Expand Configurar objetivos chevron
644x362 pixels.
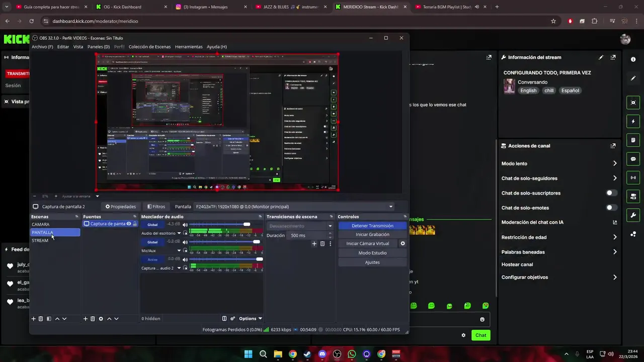pos(614,277)
